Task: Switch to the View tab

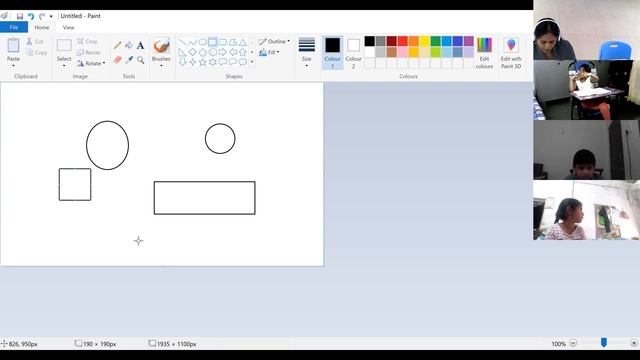Action: [x=69, y=27]
